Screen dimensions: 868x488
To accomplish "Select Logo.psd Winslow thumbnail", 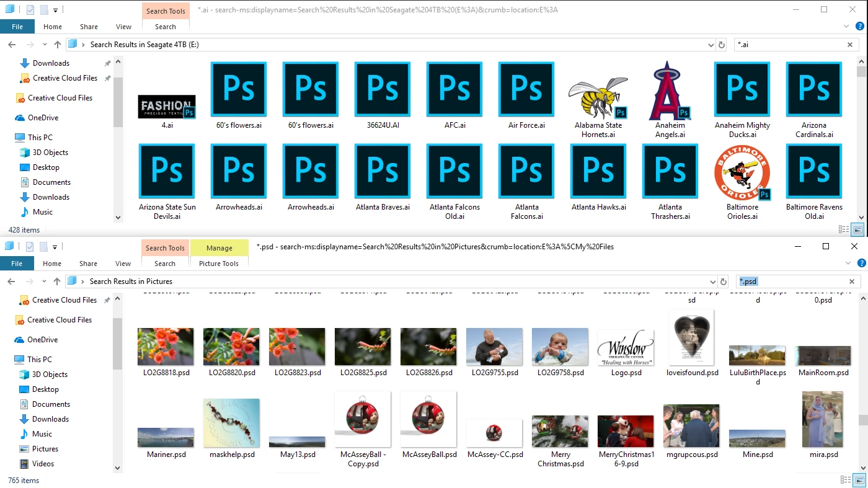I will pos(626,347).
